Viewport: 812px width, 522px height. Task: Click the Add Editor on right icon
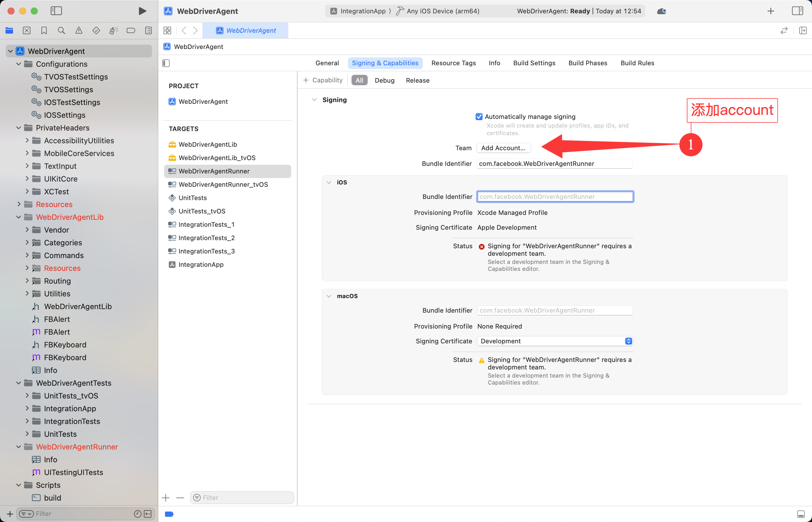802,30
